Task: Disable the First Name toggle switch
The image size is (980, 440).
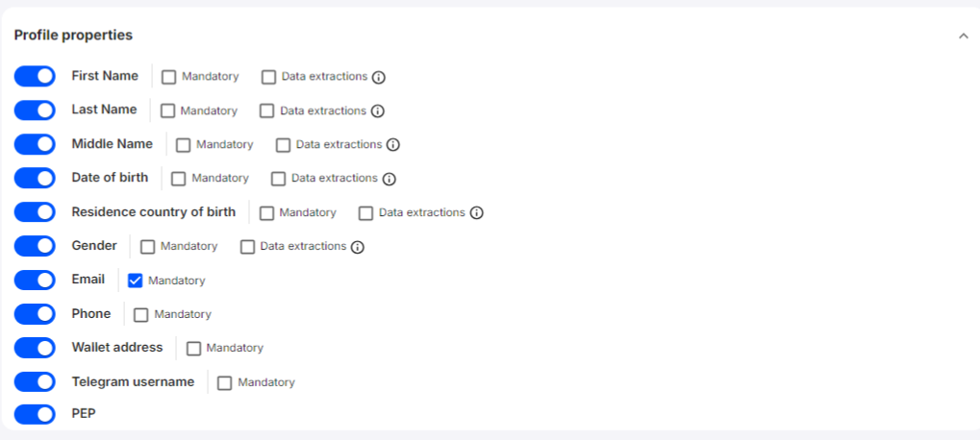Action: click(35, 76)
